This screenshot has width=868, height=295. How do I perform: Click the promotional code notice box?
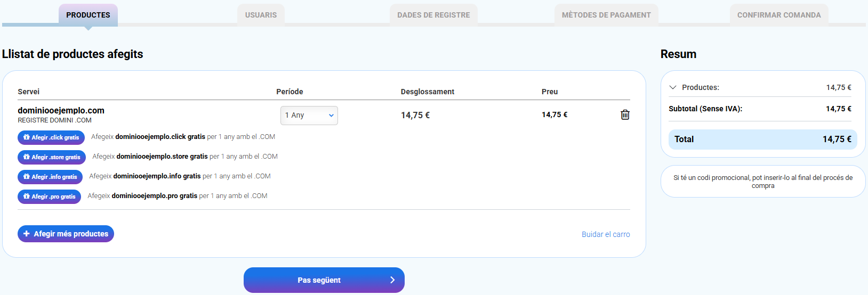click(x=762, y=182)
